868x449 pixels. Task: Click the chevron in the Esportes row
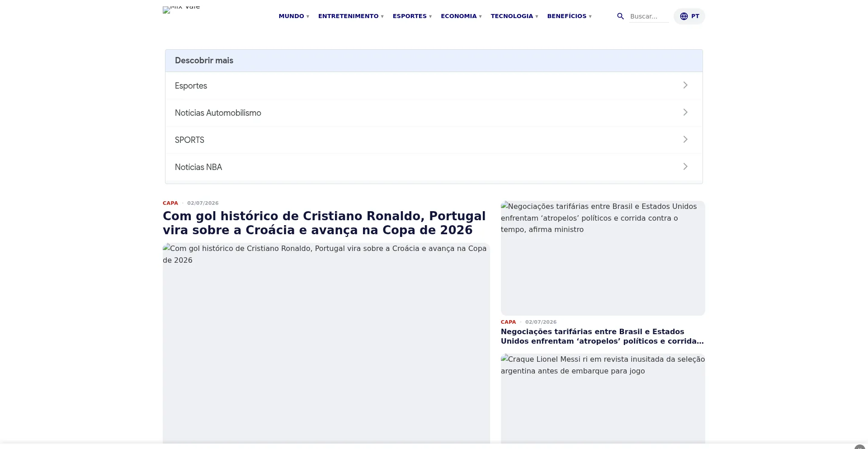tap(685, 85)
